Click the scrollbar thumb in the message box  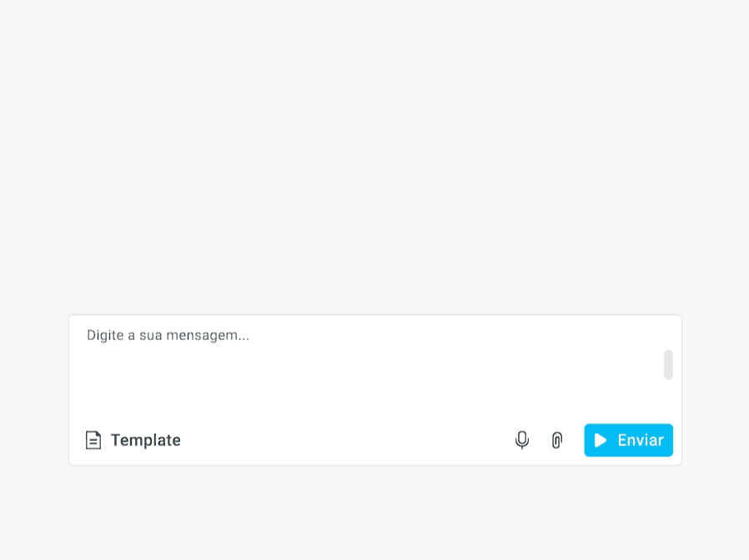pos(667,364)
